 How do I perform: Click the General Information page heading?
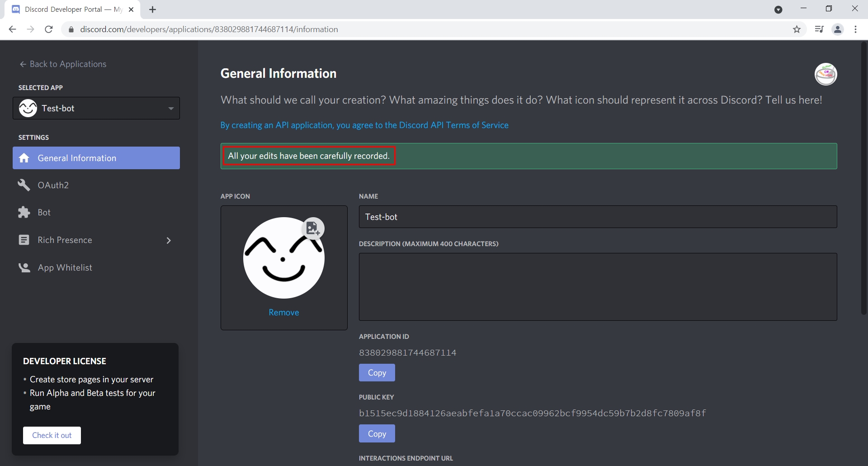click(x=278, y=73)
